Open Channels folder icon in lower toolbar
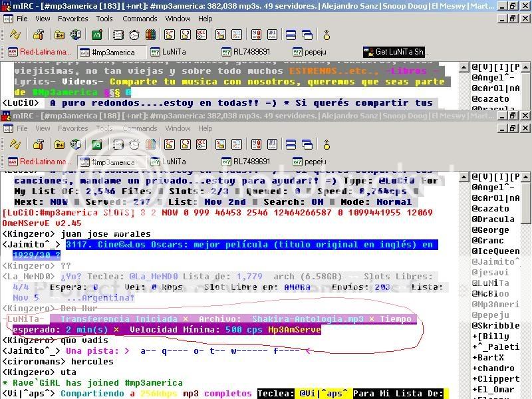The image size is (532, 399). (59, 144)
